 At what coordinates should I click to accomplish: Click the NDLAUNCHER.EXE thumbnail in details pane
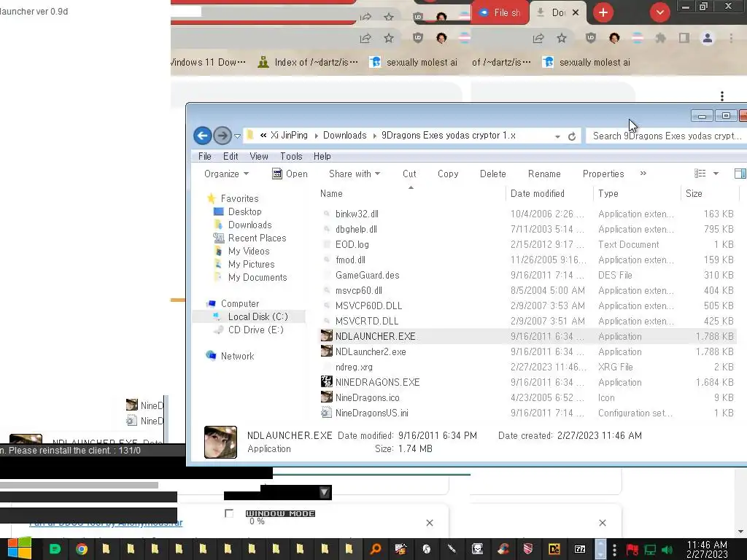click(x=220, y=442)
